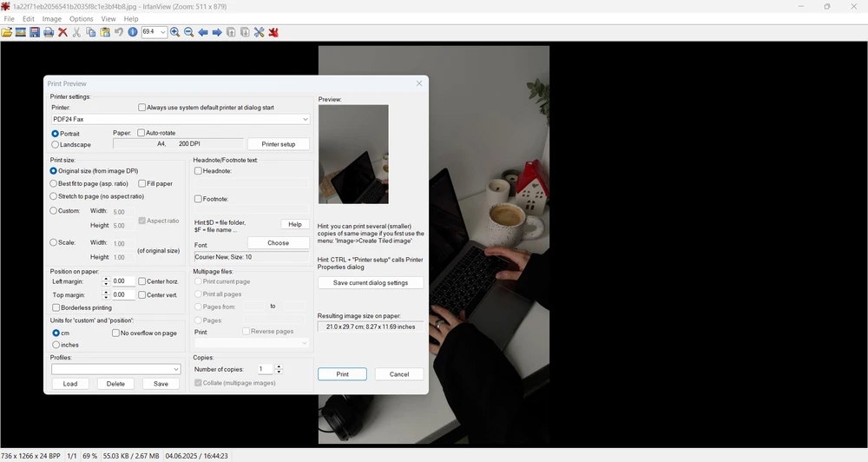Click the Print toolbar icon

(x=49, y=32)
